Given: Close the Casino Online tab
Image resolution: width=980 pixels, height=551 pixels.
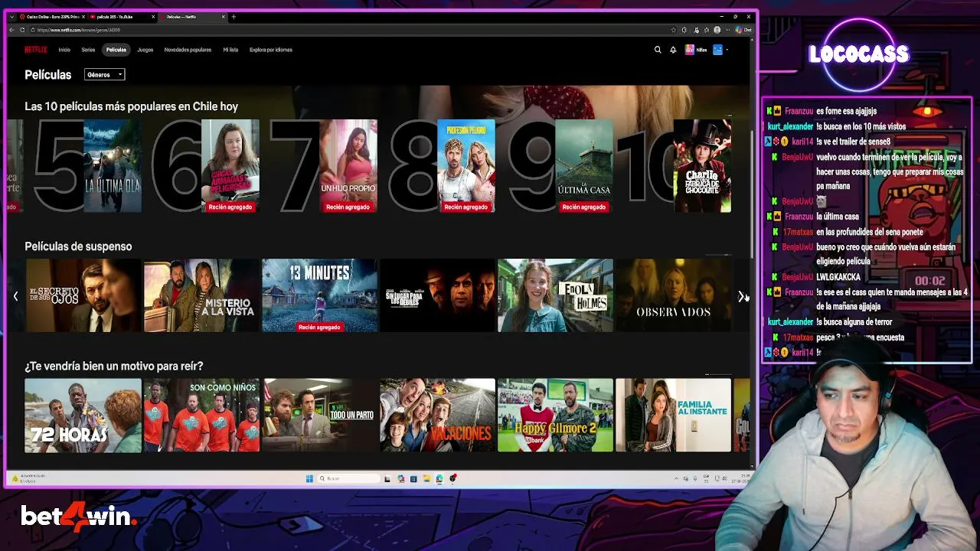Looking at the screenshot, I should pyautogui.click(x=83, y=17).
